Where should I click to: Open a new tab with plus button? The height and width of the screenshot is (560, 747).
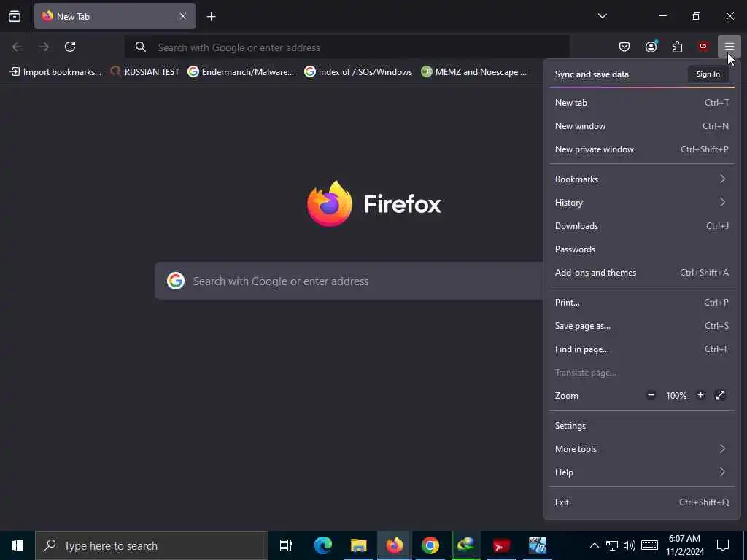pos(211,17)
